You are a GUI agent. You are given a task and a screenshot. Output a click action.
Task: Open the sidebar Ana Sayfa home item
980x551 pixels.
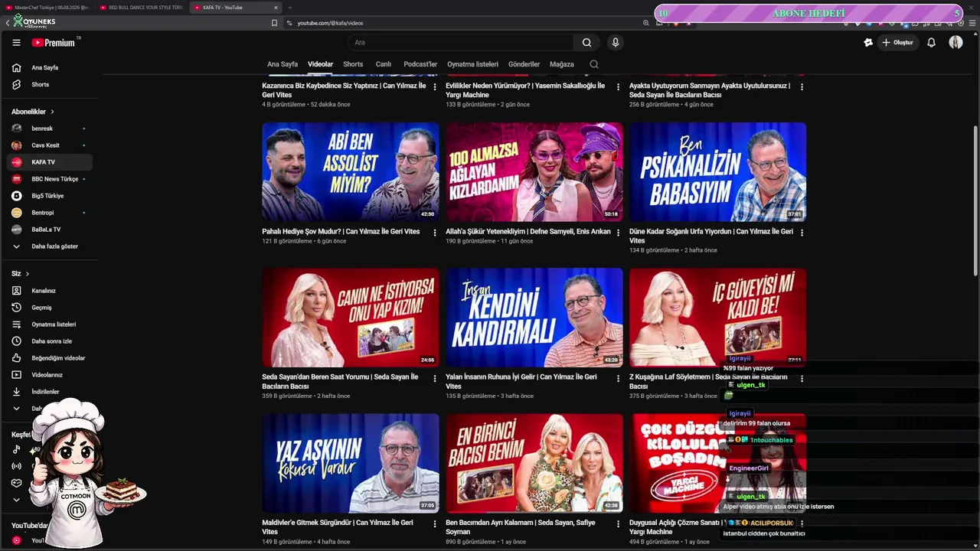tap(50, 67)
